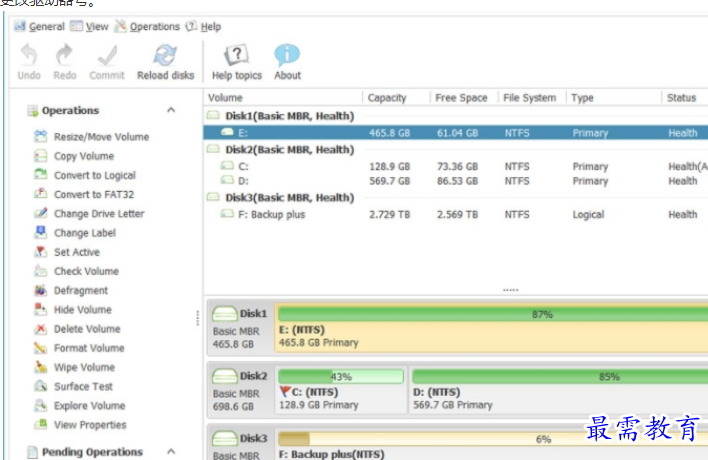
Task: Sort by the File System column header
Action: pyautogui.click(x=532, y=98)
